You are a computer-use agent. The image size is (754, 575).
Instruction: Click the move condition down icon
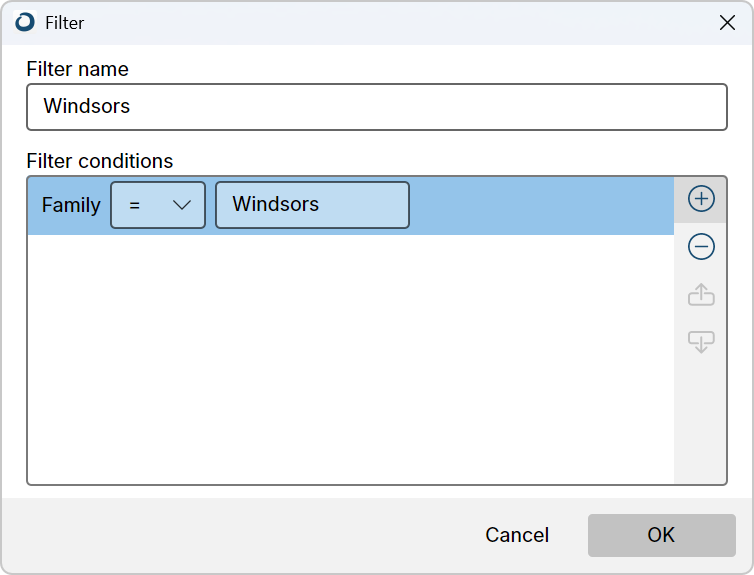click(x=701, y=342)
